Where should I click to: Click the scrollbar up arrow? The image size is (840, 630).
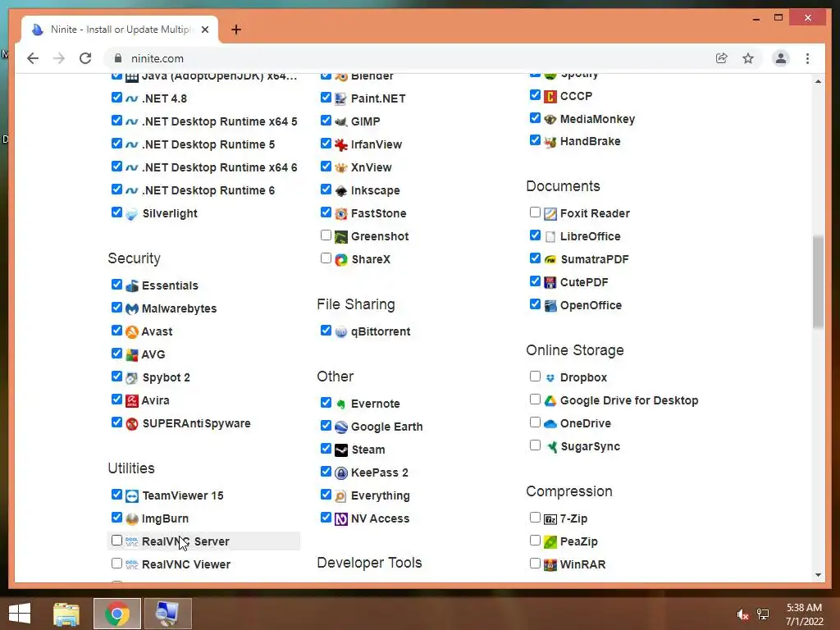pyautogui.click(x=818, y=81)
